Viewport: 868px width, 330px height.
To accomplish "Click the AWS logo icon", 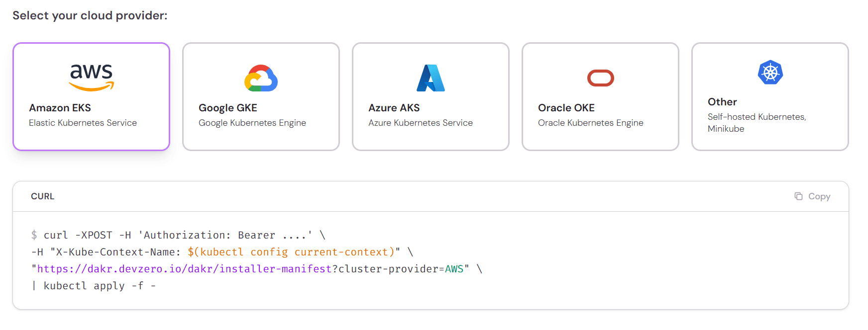I will point(92,78).
